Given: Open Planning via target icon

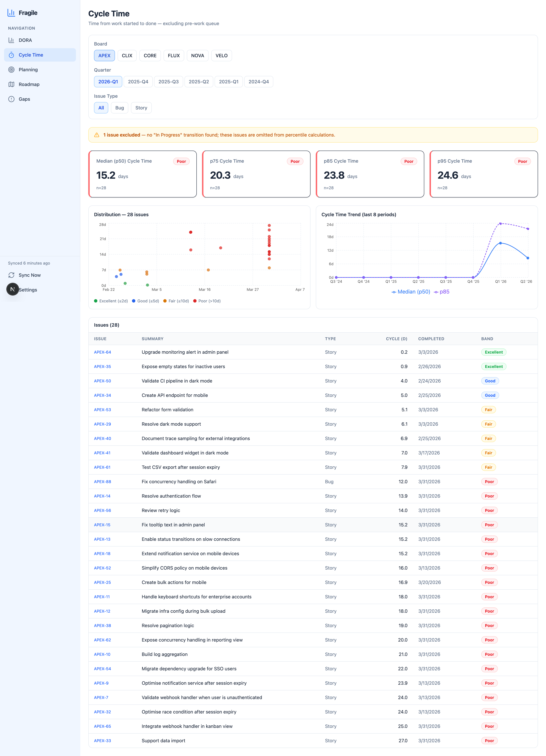Looking at the screenshot, I should [x=11, y=70].
